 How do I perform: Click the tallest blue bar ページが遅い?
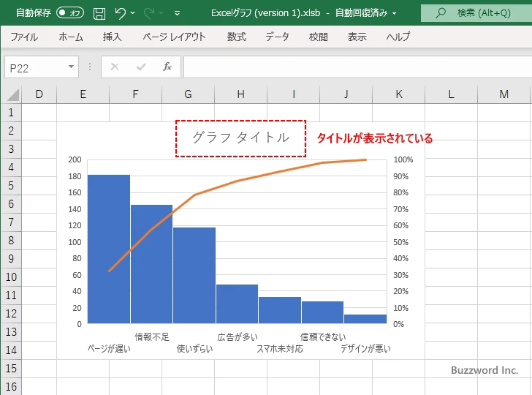[x=109, y=249]
